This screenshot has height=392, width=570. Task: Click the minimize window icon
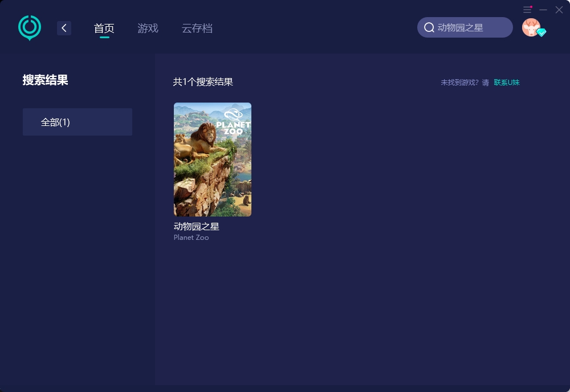(543, 10)
